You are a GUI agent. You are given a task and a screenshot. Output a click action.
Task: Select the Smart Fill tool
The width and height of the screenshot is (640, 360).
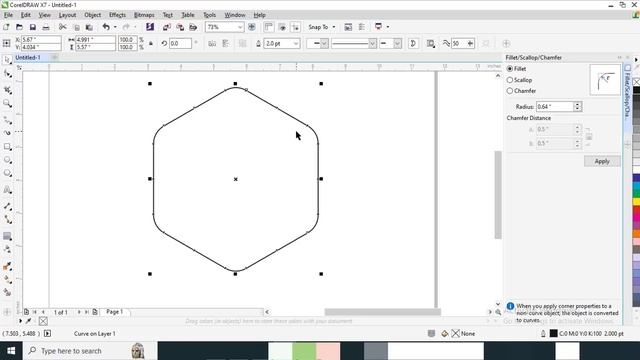click(7, 292)
